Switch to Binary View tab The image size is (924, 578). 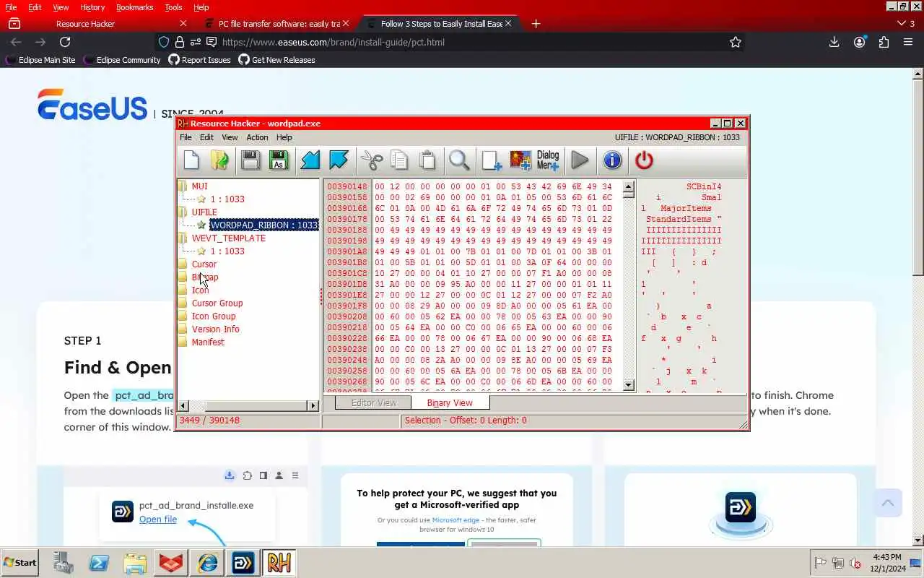tap(450, 402)
